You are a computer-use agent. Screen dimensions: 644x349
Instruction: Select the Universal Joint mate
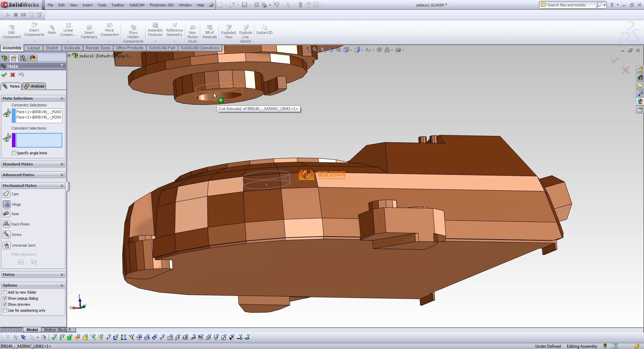click(7, 245)
